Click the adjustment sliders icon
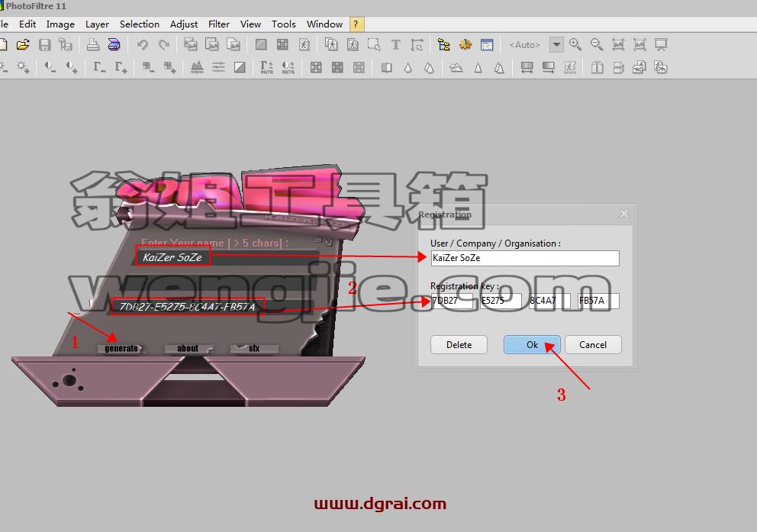 [x=218, y=67]
